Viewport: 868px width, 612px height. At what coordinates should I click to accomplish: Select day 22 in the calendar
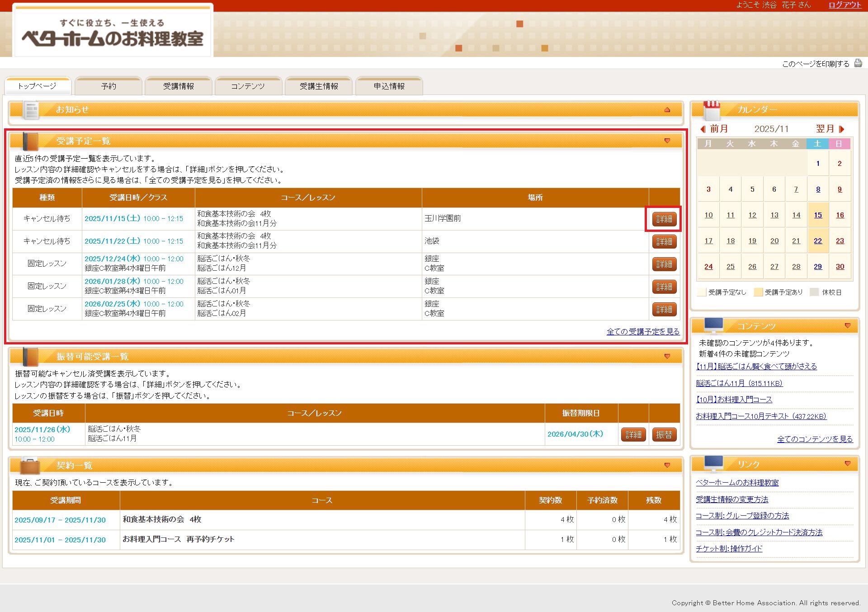[x=818, y=241]
